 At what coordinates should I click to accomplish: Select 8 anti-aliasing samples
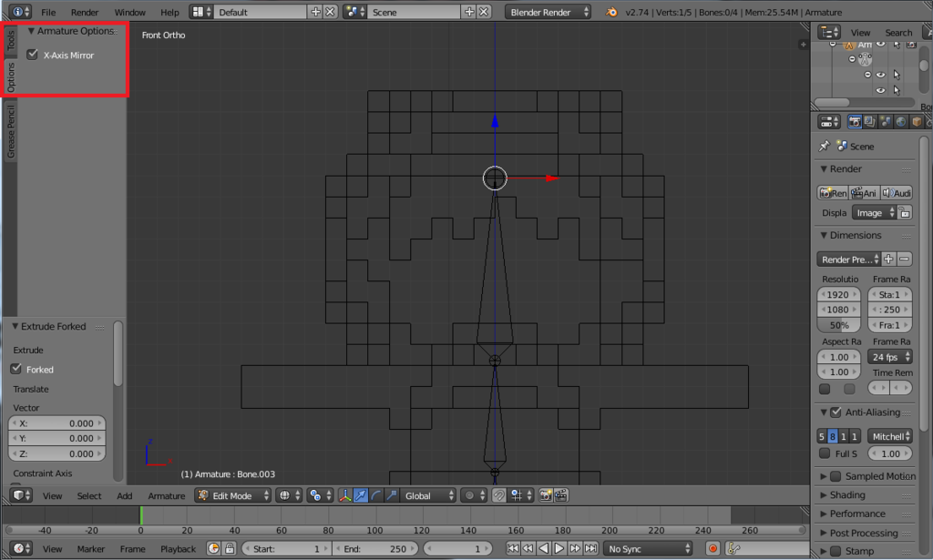[x=833, y=436]
